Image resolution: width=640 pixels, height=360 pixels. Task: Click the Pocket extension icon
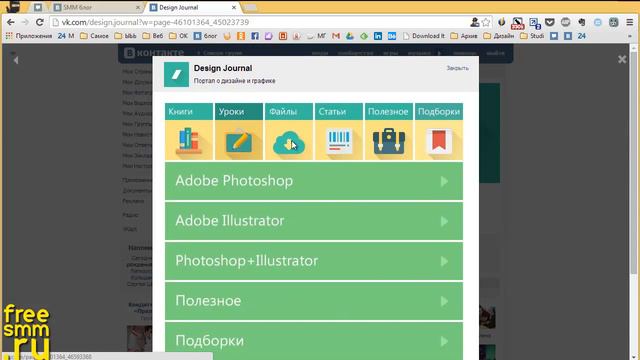(x=550, y=22)
